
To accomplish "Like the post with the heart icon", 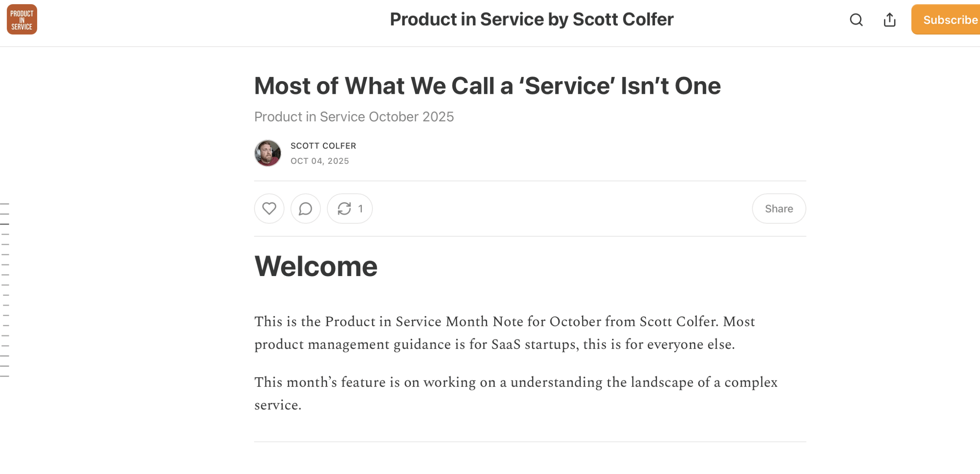I will click(x=269, y=209).
